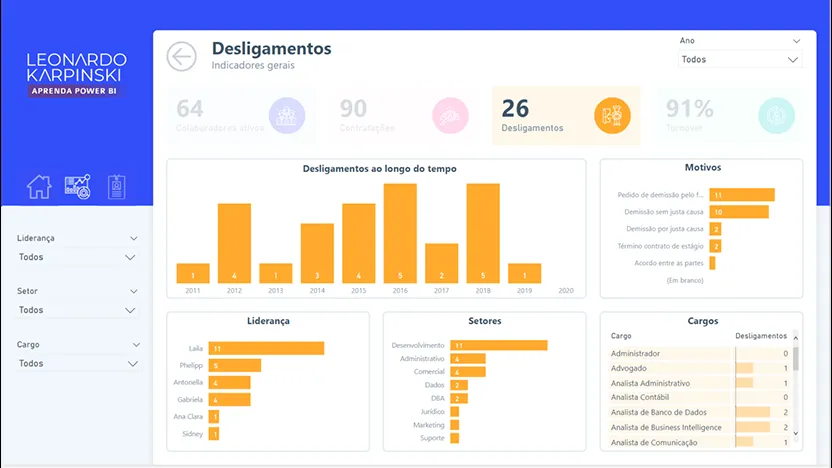
Task: Expand the Cargo Todos dropdown
Action: (x=76, y=363)
